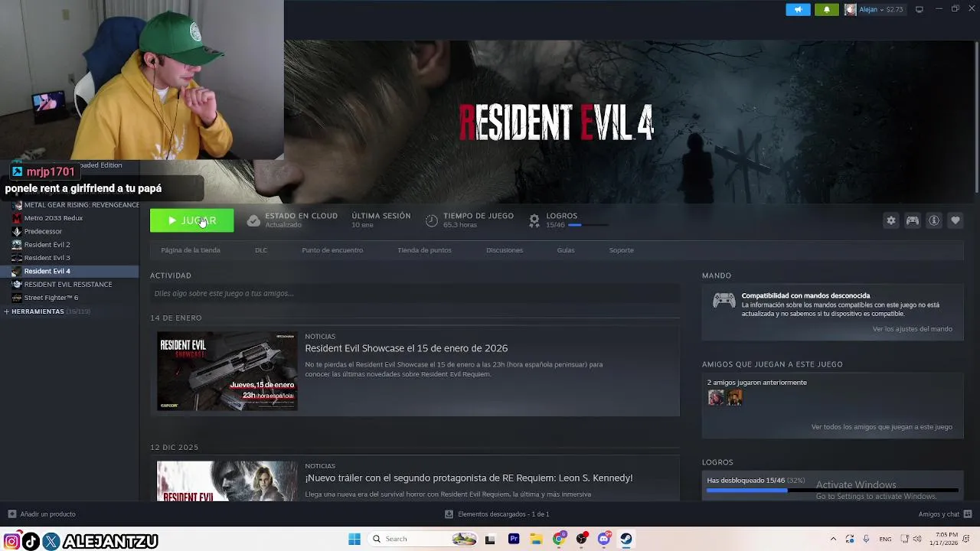Open Amigos y chat panel

click(945, 514)
